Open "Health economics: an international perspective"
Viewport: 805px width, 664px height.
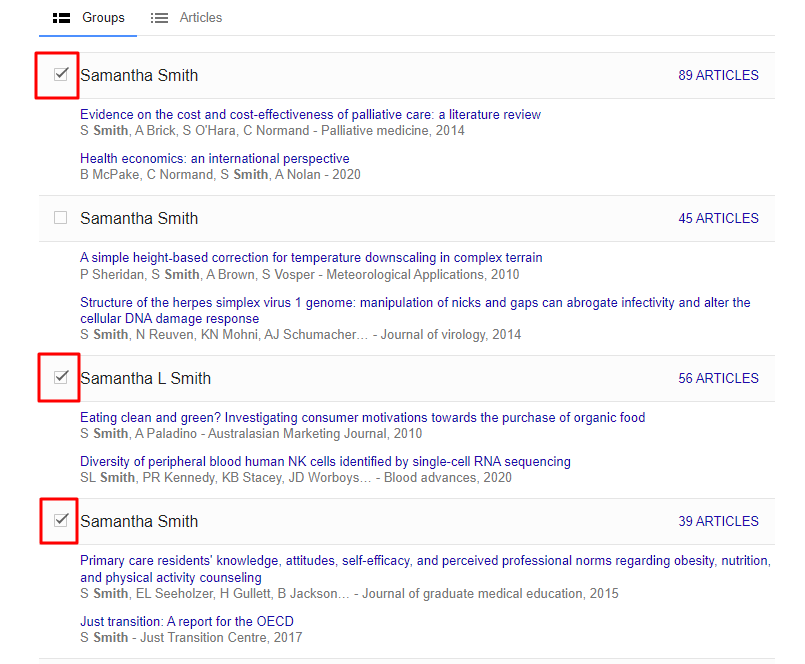(x=214, y=159)
